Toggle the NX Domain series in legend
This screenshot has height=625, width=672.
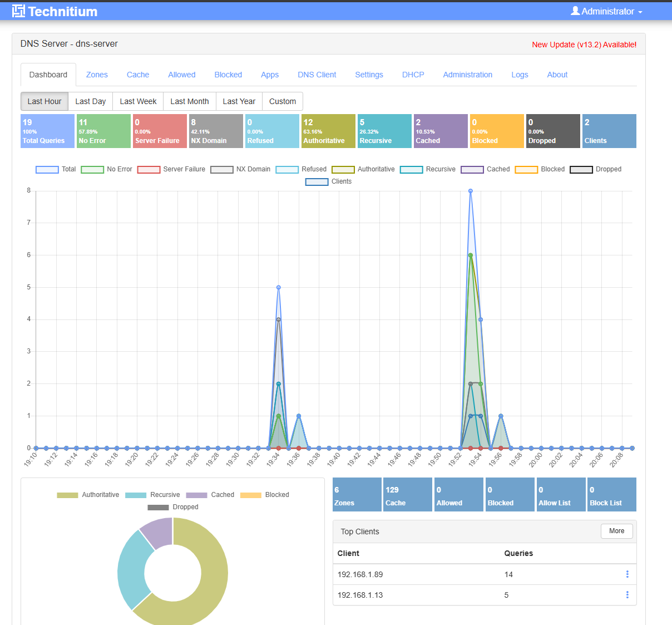pyautogui.click(x=240, y=169)
